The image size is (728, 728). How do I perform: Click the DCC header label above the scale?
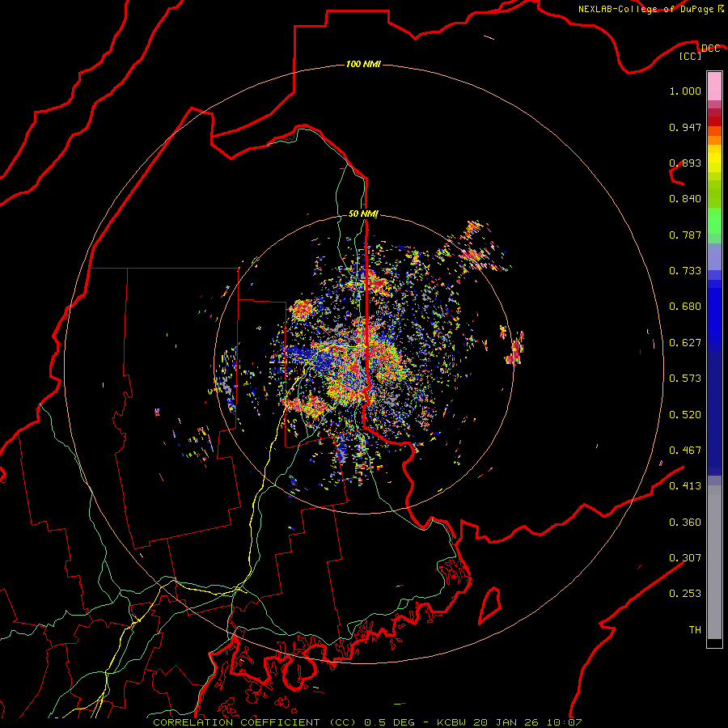(x=710, y=49)
